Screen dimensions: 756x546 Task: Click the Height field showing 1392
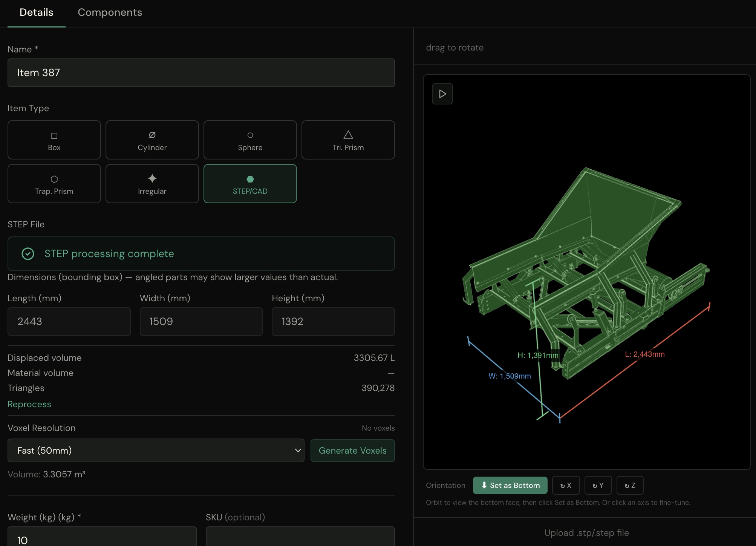[333, 322]
